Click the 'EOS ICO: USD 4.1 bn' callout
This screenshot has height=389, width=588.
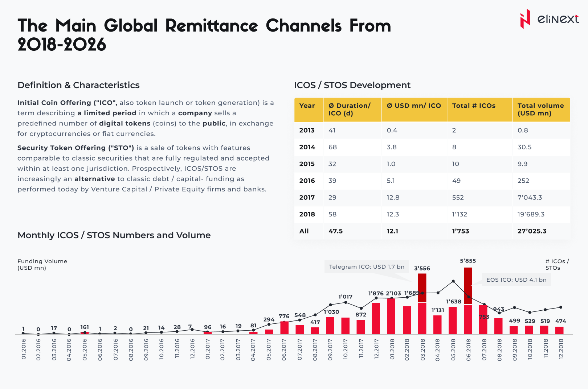pyautogui.click(x=516, y=280)
